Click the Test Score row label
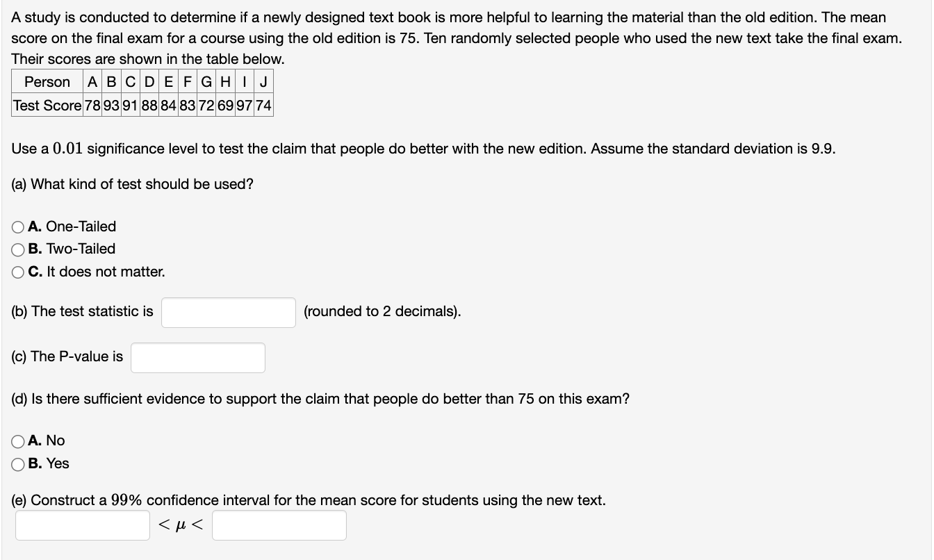934x560 pixels. click(45, 106)
